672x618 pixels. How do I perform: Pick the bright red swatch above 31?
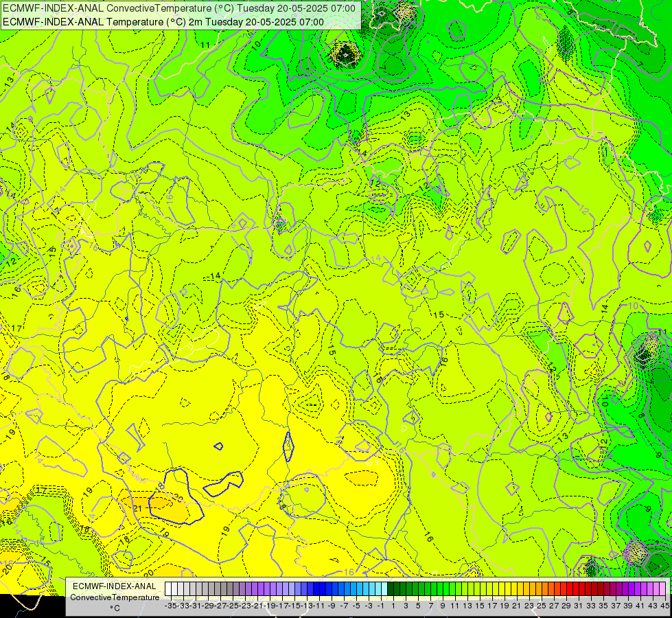(x=576, y=588)
